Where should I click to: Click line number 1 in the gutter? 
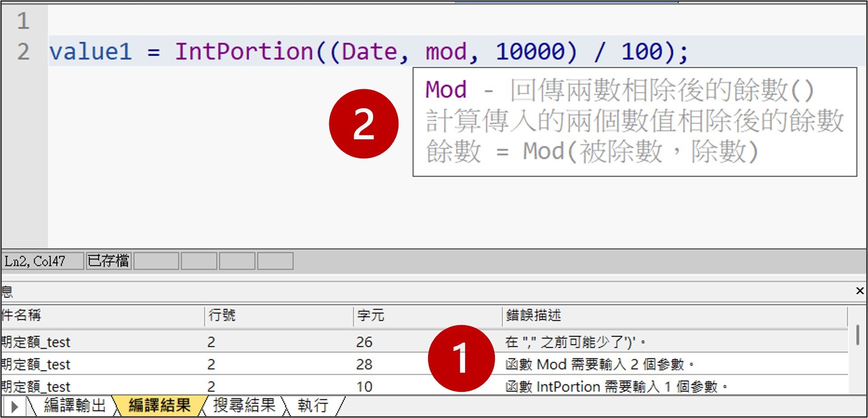[23, 21]
